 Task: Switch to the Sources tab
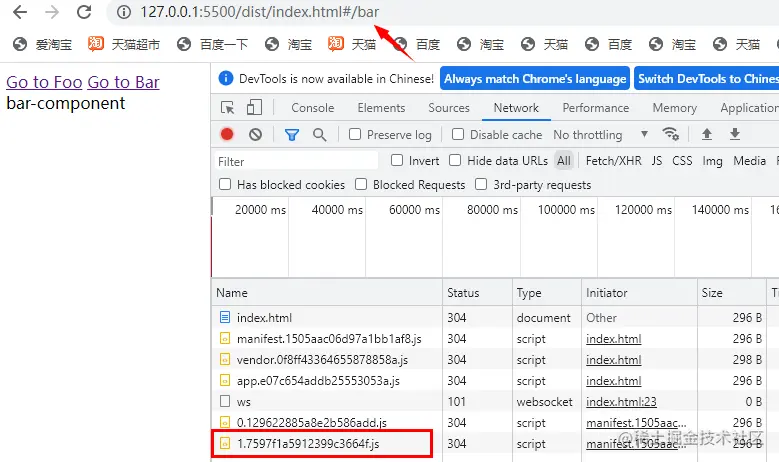coord(449,108)
